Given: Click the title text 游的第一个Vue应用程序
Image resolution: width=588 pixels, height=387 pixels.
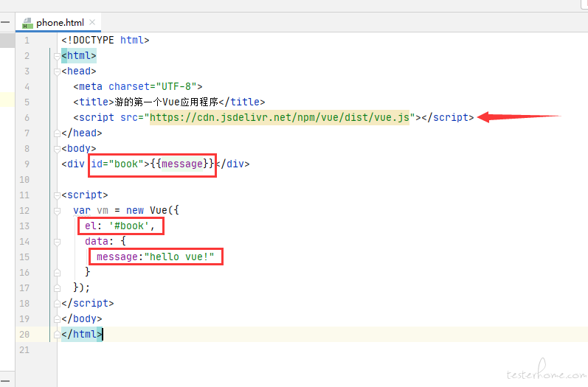Looking at the screenshot, I should [x=166, y=102].
